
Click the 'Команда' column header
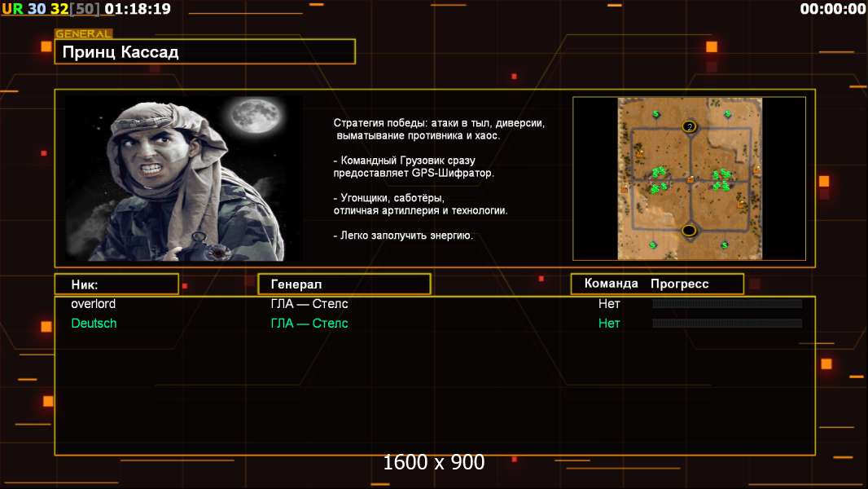point(612,284)
